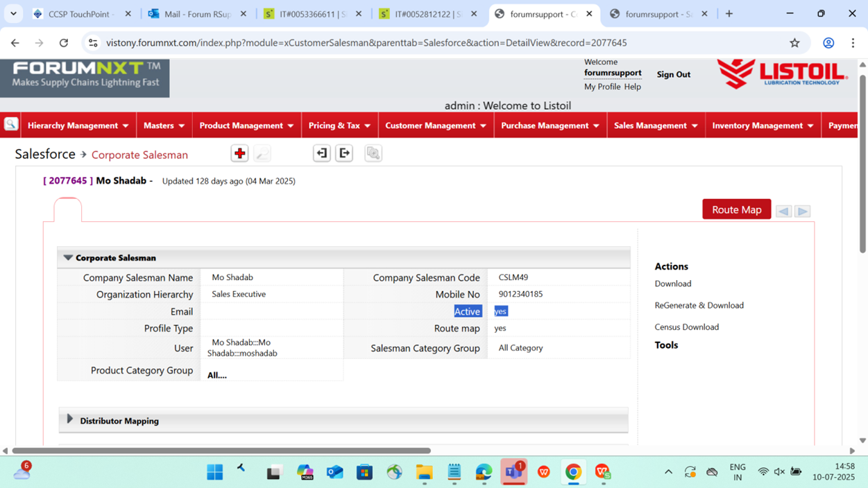Click the Route Map button
This screenshot has height=488, width=868.
(736, 209)
